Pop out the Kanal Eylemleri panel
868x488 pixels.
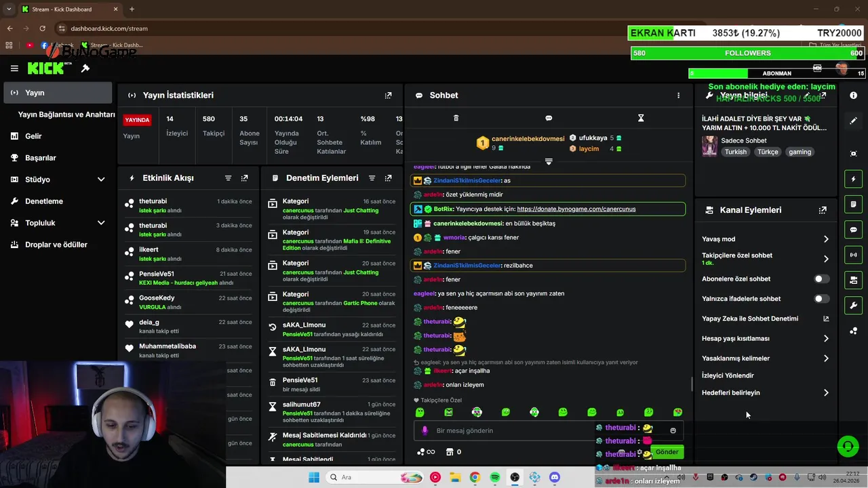[x=823, y=210]
